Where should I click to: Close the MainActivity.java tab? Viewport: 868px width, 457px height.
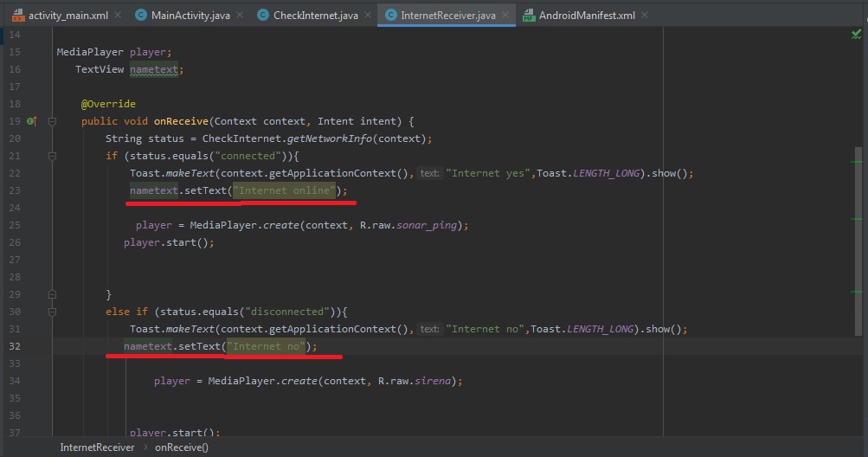click(x=239, y=16)
